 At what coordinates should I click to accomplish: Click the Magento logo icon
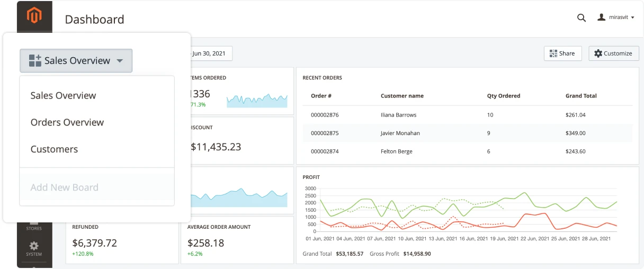pyautogui.click(x=34, y=16)
